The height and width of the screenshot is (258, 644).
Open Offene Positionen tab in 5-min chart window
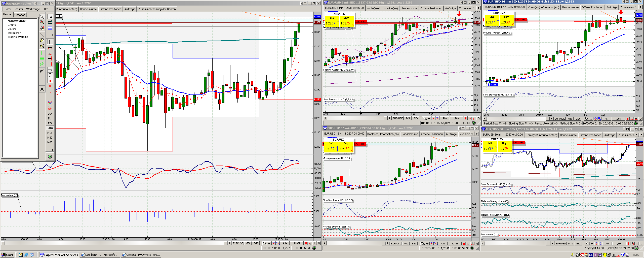431,8
